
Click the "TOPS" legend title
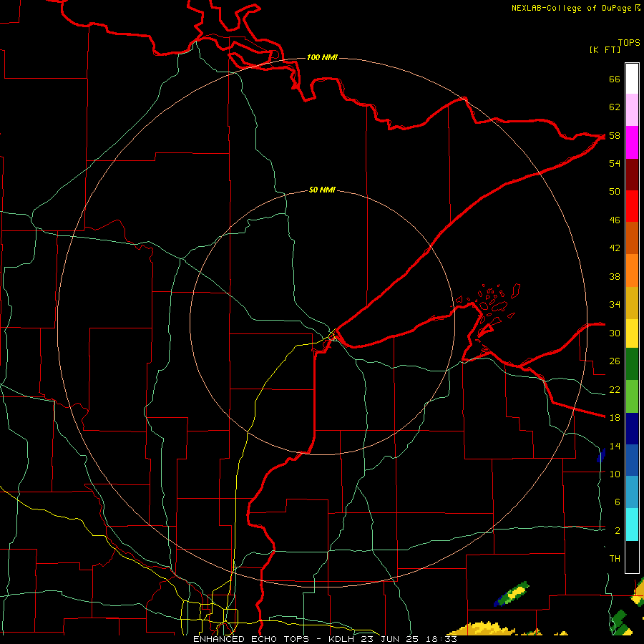tap(629, 42)
